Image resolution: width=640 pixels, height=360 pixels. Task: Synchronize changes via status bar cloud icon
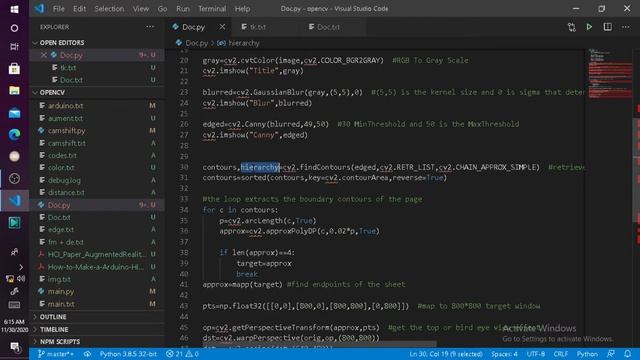(87, 354)
